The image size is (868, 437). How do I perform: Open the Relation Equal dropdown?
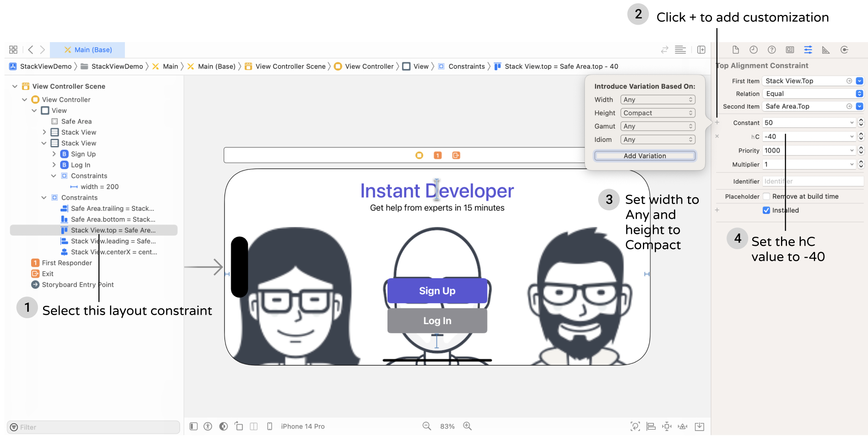tap(813, 94)
